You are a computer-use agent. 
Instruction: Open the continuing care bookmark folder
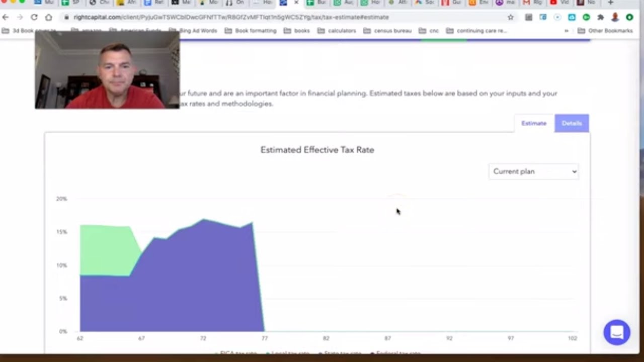(x=476, y=31)
